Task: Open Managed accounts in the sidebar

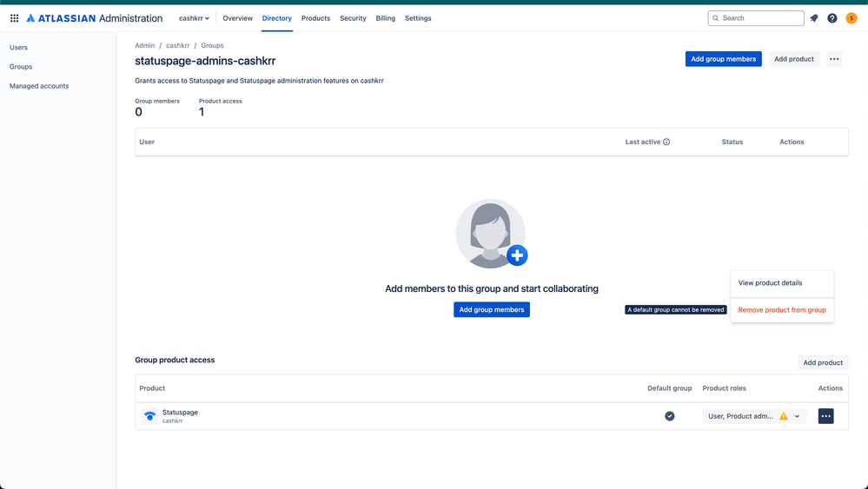Action: (x=39, y=86)
